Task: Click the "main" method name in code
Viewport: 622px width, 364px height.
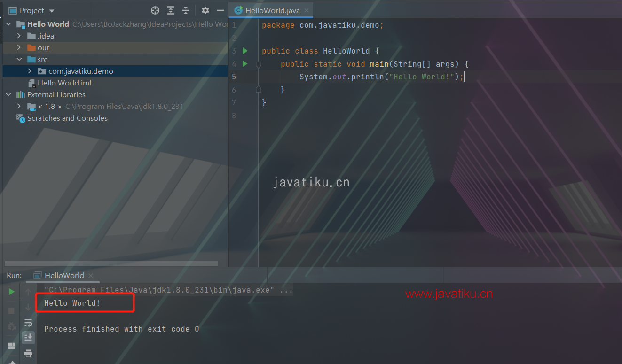Action: 379,64
